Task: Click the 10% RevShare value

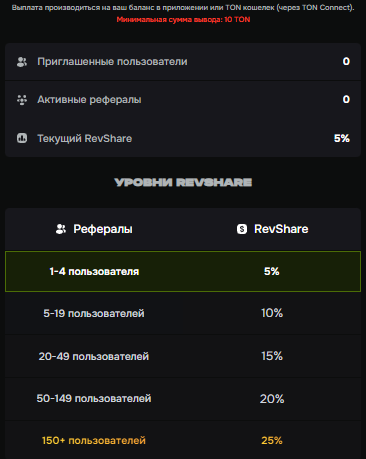Action: [272, 313]
